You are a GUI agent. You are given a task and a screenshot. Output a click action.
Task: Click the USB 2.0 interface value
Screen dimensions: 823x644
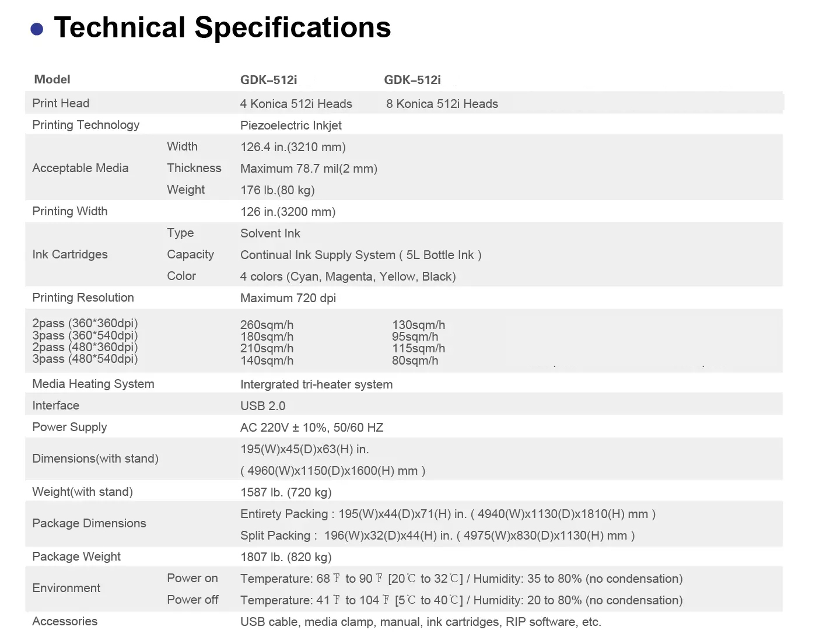tap(262, 406)
